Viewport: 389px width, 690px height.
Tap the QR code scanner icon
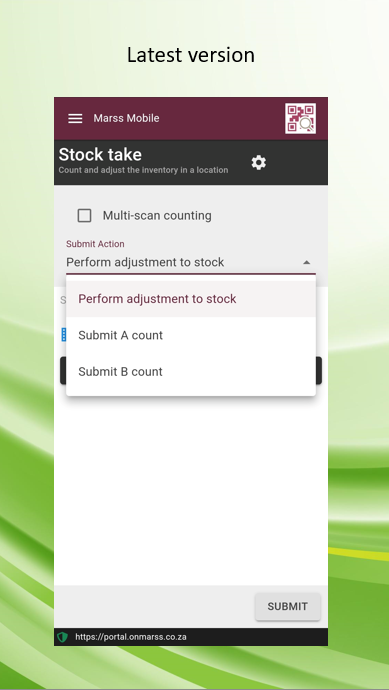click(300, 118)
